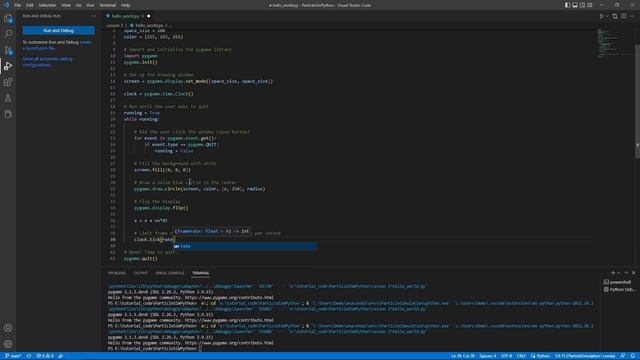The height and width of the screenshot is (360, 640).
Task: Switch to the Debug Console tab
Action: (170, 273)
